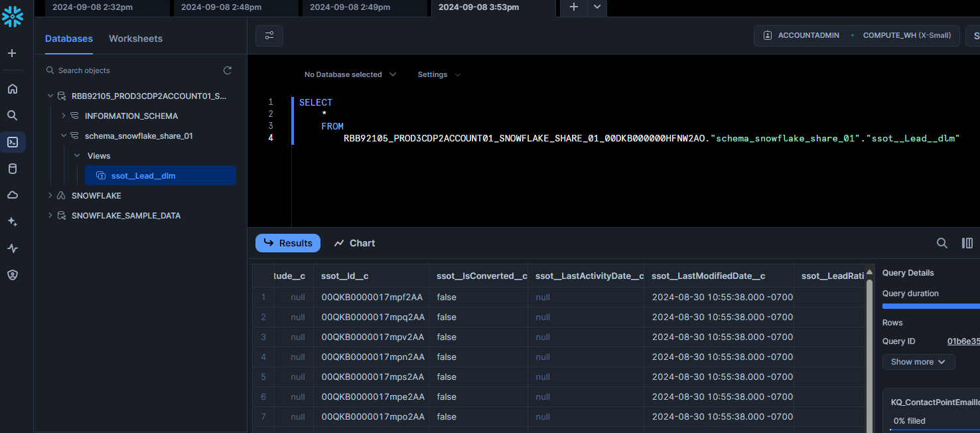Expand the INFORMATION_SCHEMA node

pyautogui.click(x=64, y=116)
